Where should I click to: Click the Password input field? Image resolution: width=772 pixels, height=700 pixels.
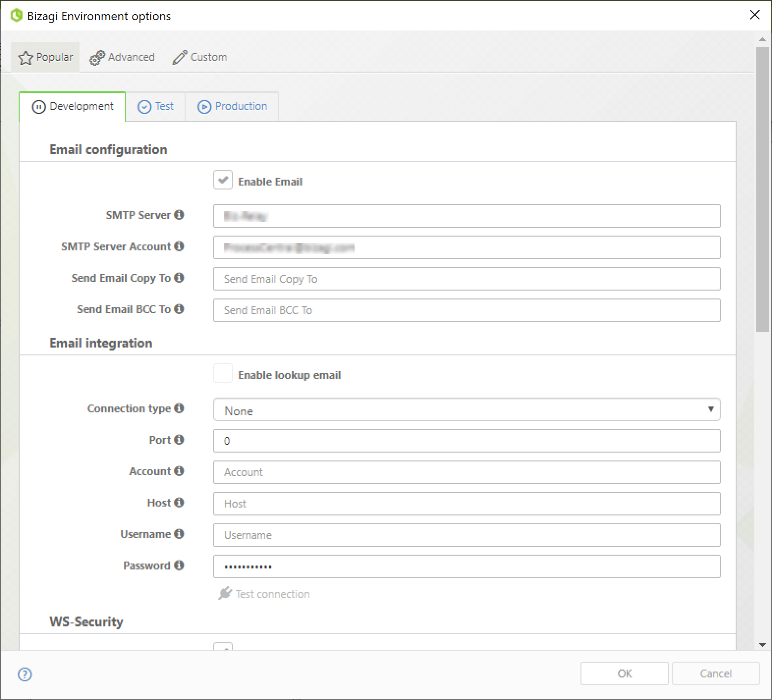[467, 566]
